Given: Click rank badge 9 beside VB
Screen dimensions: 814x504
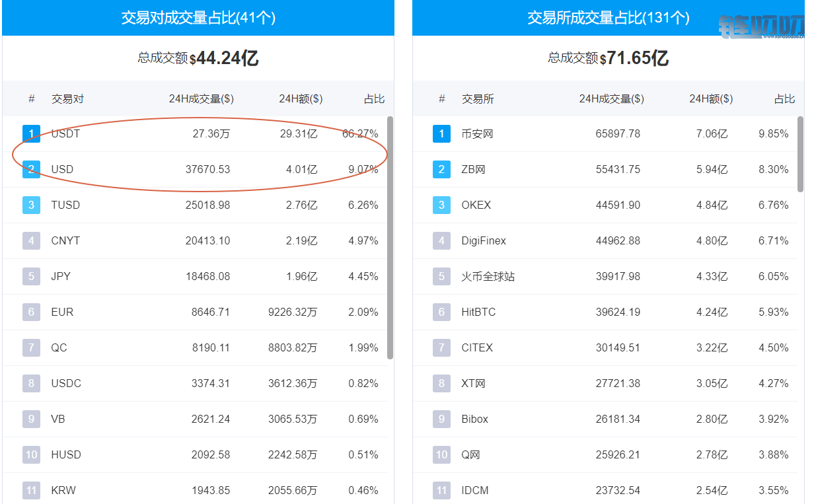Looking at the screenshot, I should point(31,419).
